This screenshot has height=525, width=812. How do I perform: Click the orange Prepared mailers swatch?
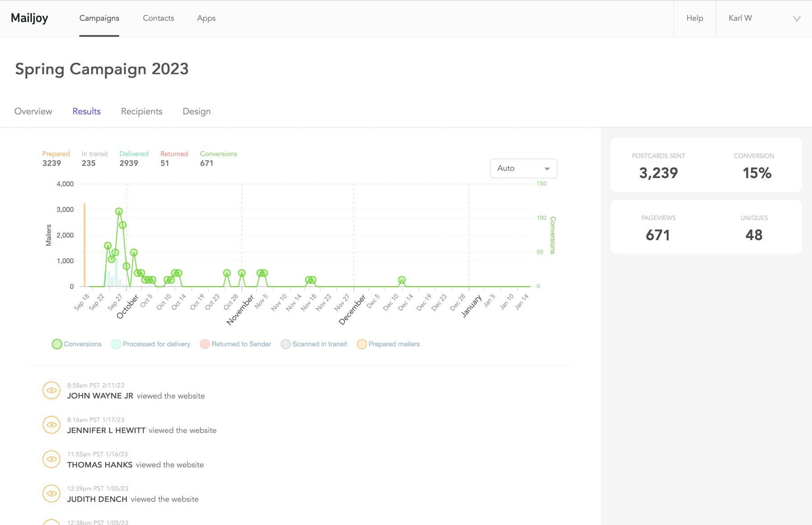click(x=362, y=344)
